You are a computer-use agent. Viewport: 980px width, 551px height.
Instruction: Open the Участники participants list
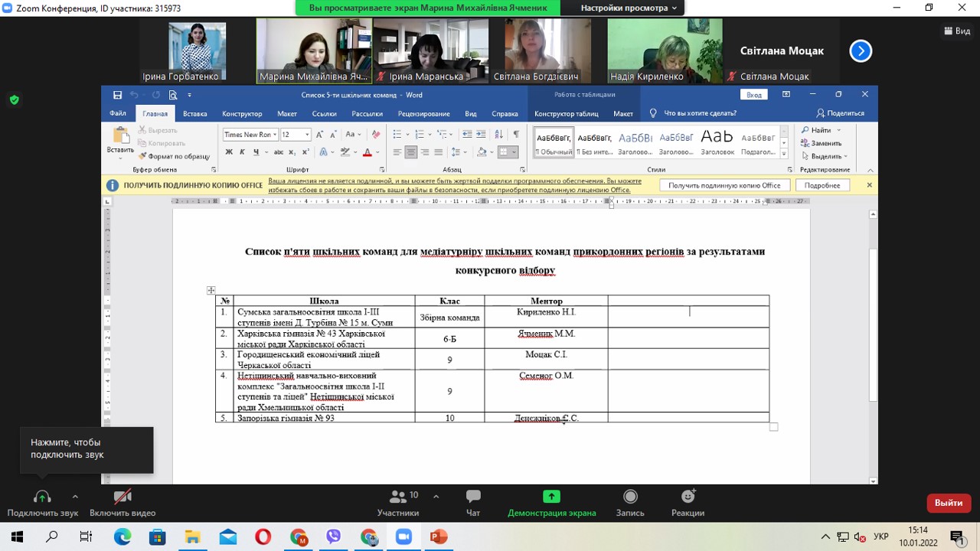tap(398, 503)
